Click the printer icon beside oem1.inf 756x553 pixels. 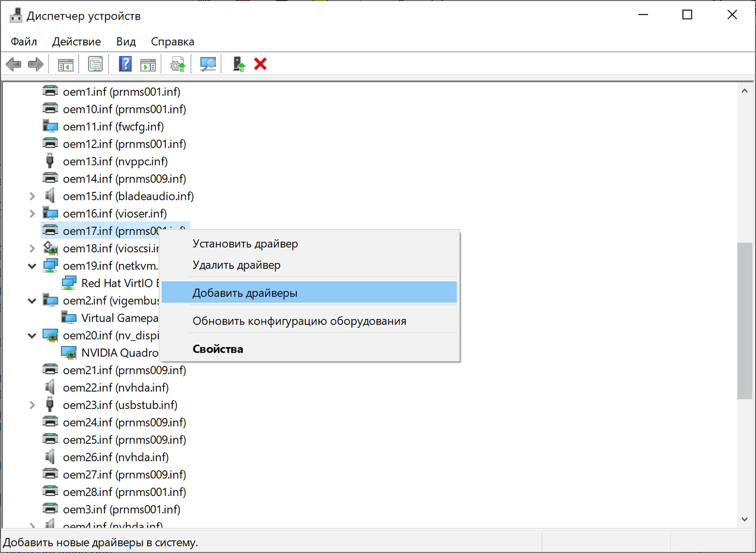[50, 91]
